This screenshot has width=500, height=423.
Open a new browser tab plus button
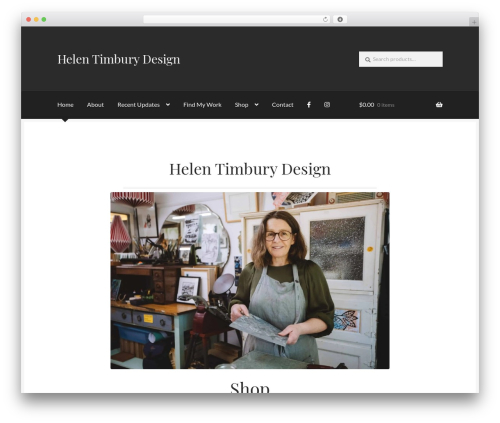474,22
